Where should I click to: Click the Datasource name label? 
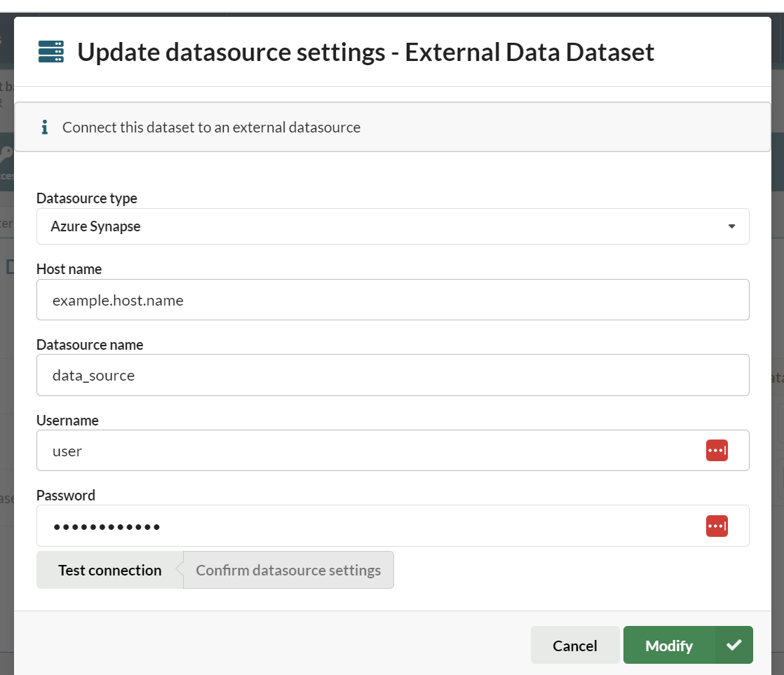pyautogui.click(x=90, y=345)
